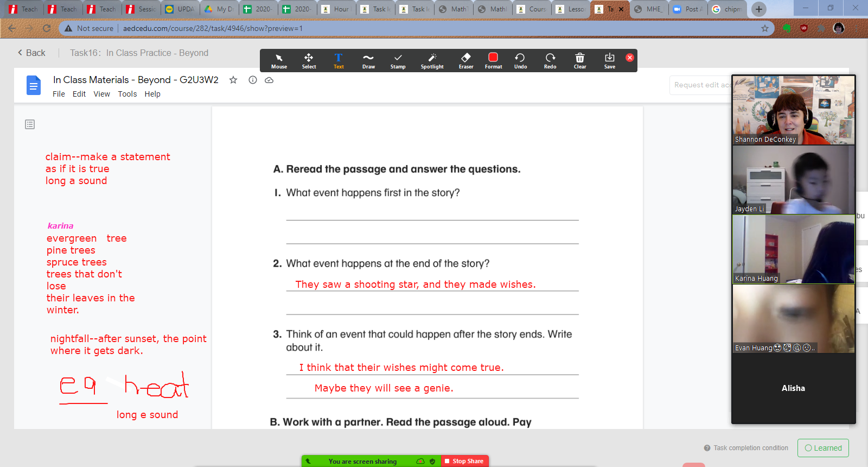868x467 pixels.
Task: Select Jayden Li video thumbnail
Action: pos(794,180)
